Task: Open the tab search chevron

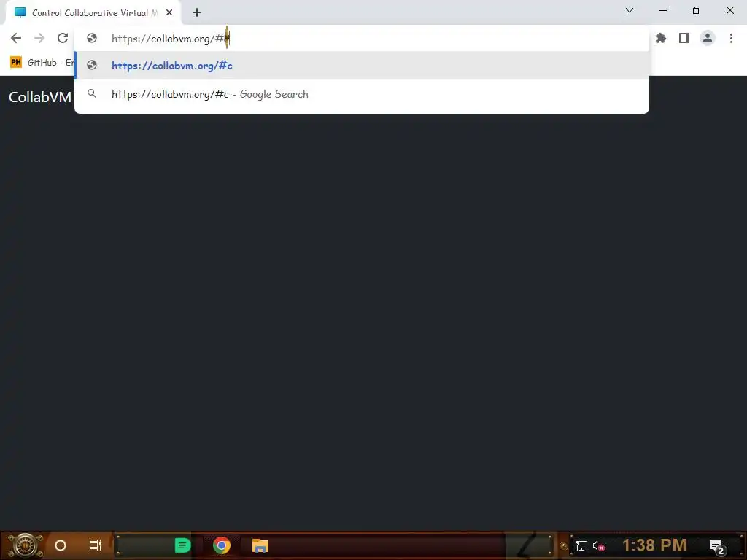Action: pyautogui.click(x=630, y=10)
